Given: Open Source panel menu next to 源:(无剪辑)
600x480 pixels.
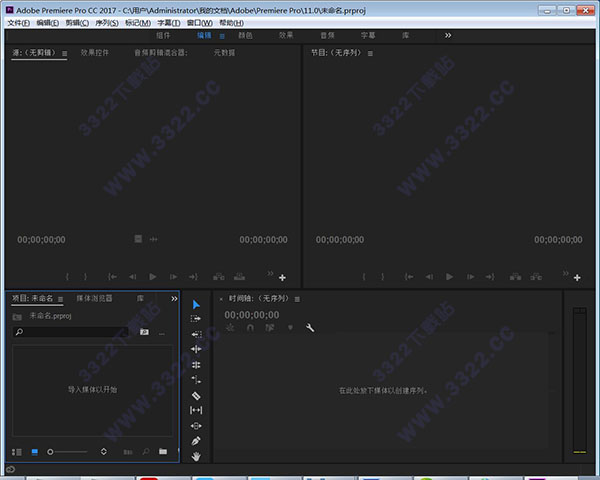Looking at the screenshot, I should pyautogui.click(x=65, y=54).
